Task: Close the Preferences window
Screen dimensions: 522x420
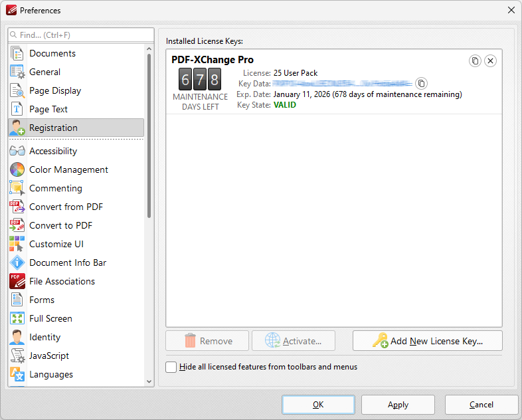Action: (x=511, y=10)
